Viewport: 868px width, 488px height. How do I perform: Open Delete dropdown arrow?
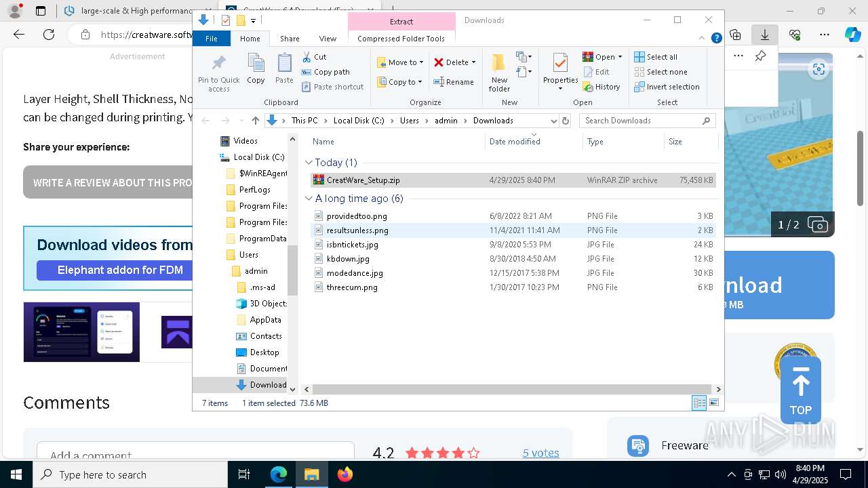473,62
